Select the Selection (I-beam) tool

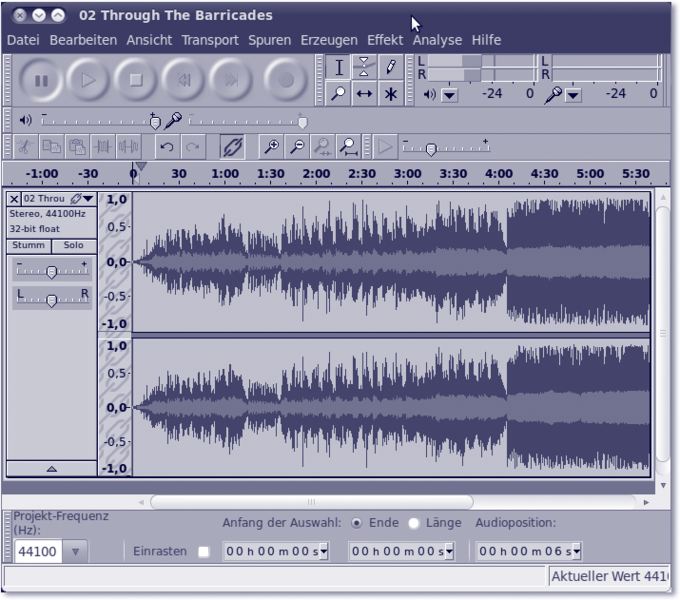[x=339, y=68]
